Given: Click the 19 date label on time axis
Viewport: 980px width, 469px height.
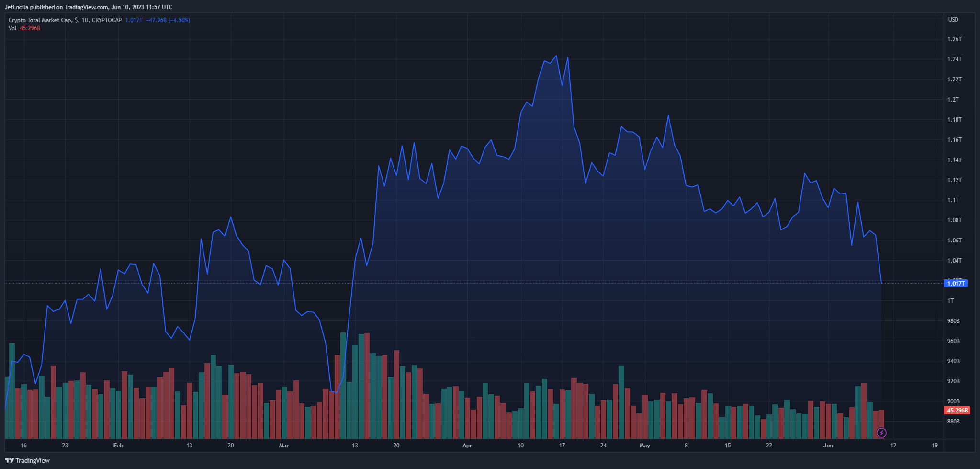Looking at the screenshot, I should coord(935,446).
